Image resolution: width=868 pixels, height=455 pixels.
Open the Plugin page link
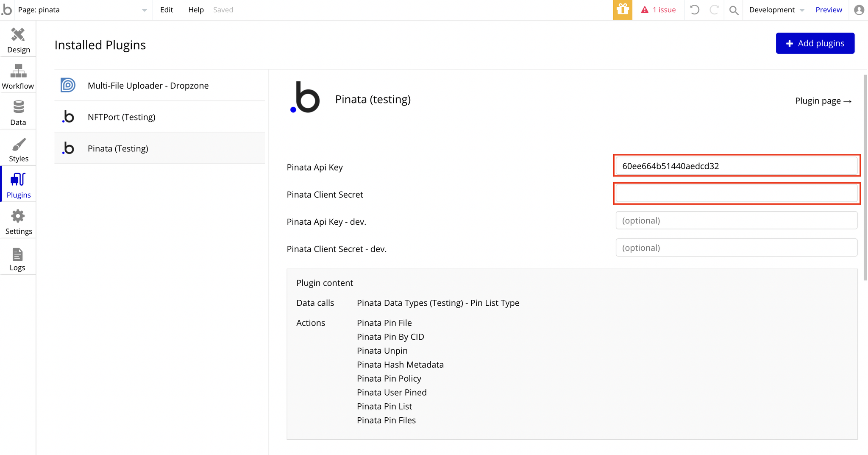pos(823,101)
